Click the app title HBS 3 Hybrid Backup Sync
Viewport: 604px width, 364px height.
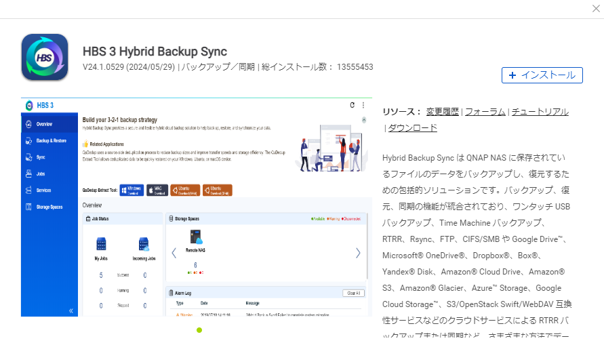click(155, 52)
